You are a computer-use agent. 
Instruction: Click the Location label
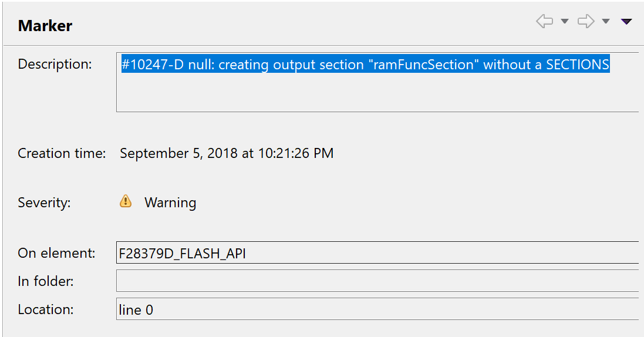click(46, 309)
